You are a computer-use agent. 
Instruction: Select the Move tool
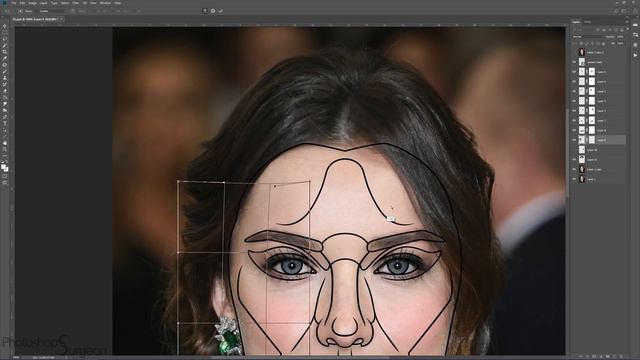click(4, 26)
